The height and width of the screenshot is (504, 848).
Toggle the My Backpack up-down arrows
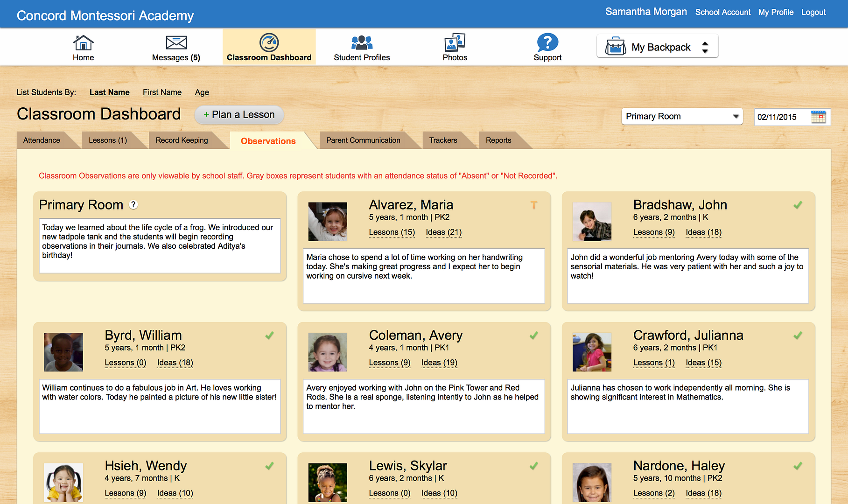(705, 47)
